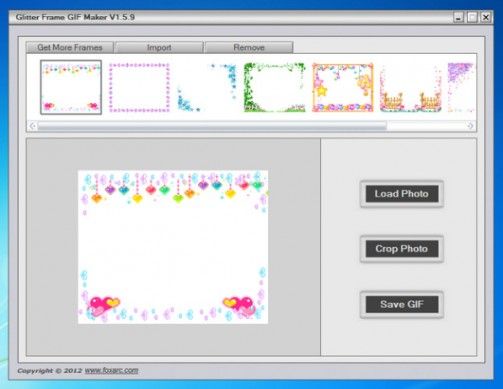The height and width of the screenshot is (389, 503).
Task: Save the animation with Save GIF
Action: 402,304
